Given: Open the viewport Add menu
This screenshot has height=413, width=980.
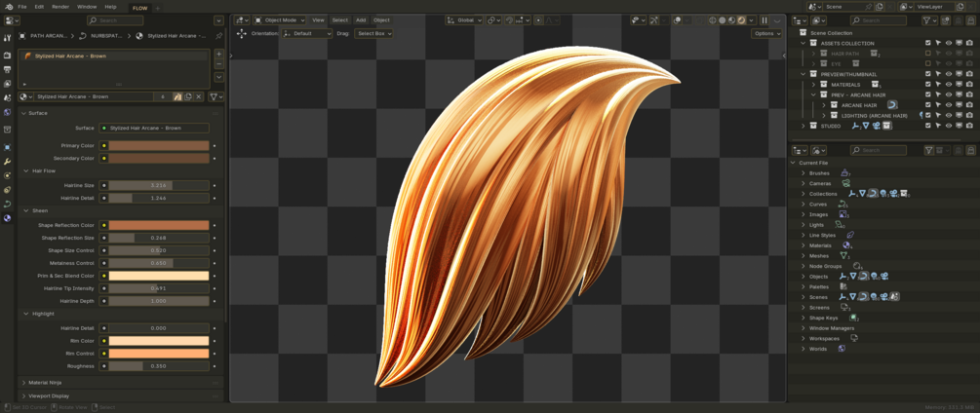Looking at the screenshot, I should [361, 19].
